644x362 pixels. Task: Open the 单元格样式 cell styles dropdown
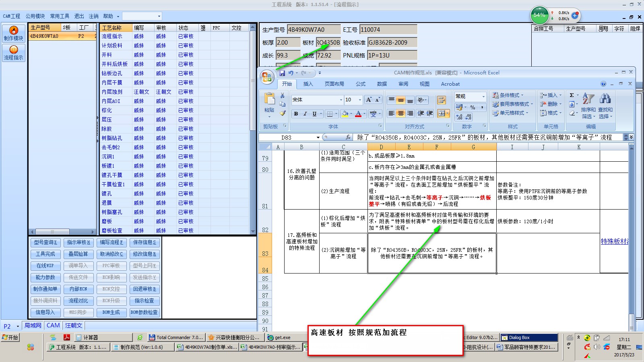pyautogui.click(x=510, y=113)
